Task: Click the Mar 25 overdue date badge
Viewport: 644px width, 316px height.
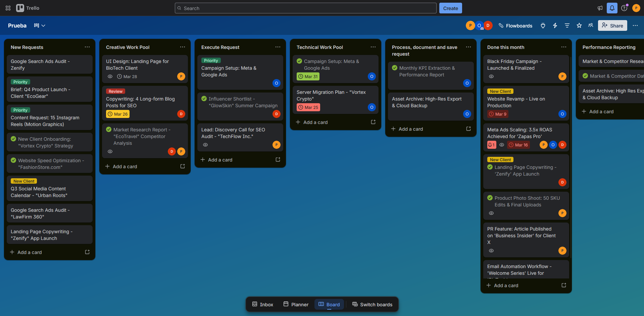Action: pyautogui.click(x=308, y=107)
